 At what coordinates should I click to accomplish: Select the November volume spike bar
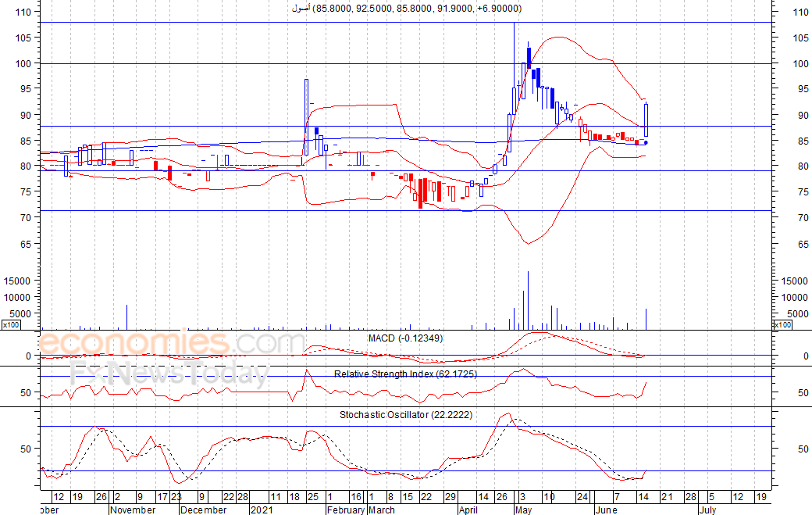click(x=126, y=317)
